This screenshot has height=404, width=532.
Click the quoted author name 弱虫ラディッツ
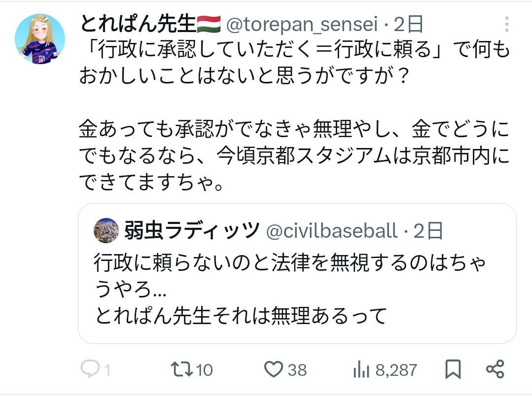tap(191, 230)
